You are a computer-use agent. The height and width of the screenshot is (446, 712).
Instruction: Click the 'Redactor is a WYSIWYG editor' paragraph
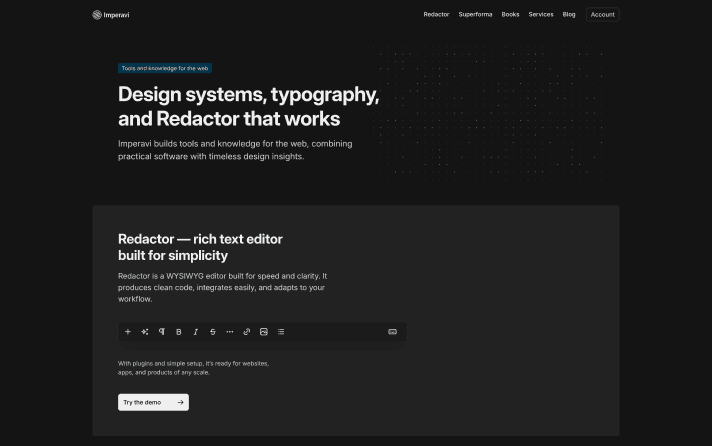(x=222, y=287)
